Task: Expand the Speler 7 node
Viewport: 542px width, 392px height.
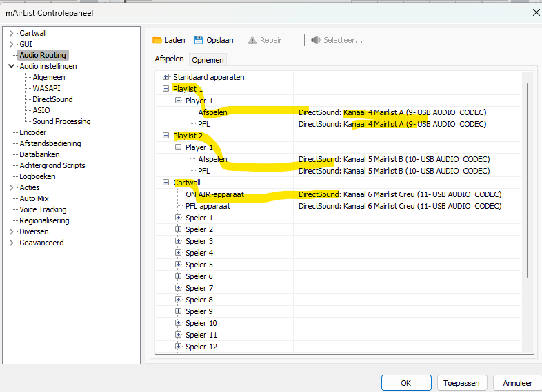Action: point(179,288)
